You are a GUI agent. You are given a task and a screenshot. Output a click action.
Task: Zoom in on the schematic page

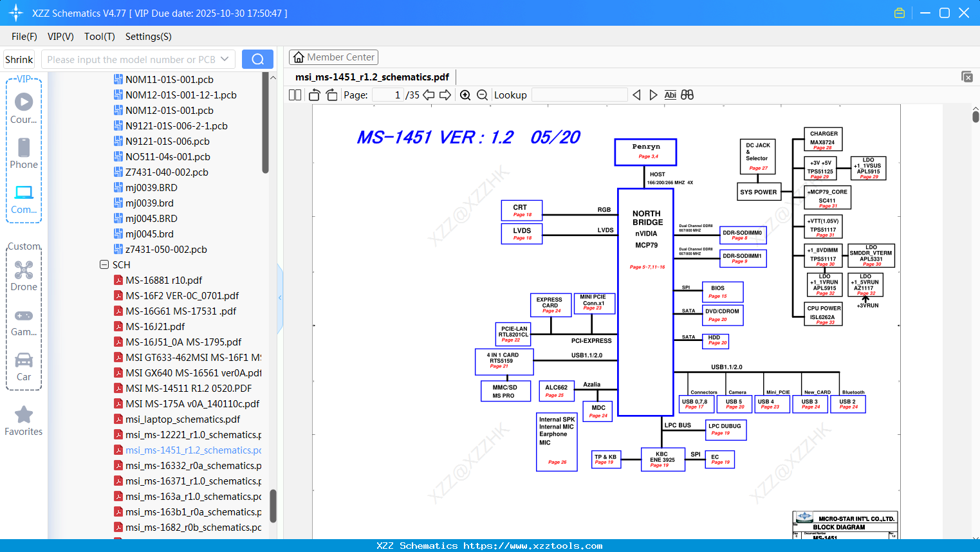[x=465, y=95]
